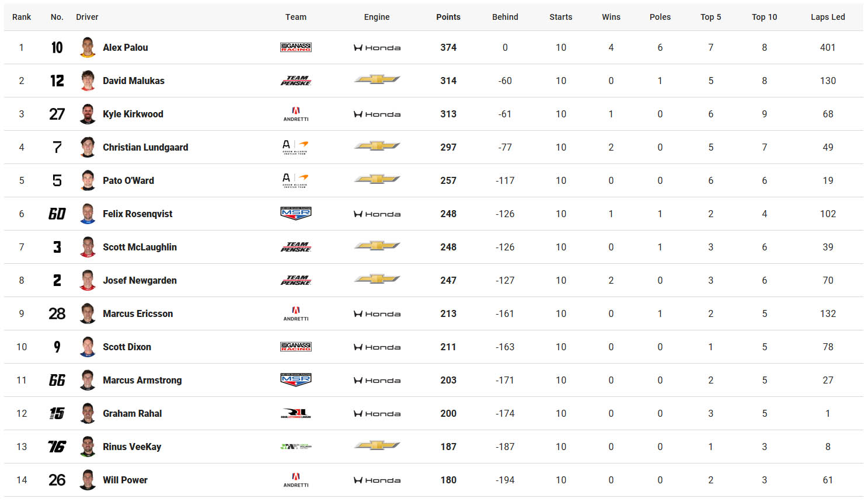Sort table by Laps Led header
Screen dimensions: 868x502
coord(828,17)
